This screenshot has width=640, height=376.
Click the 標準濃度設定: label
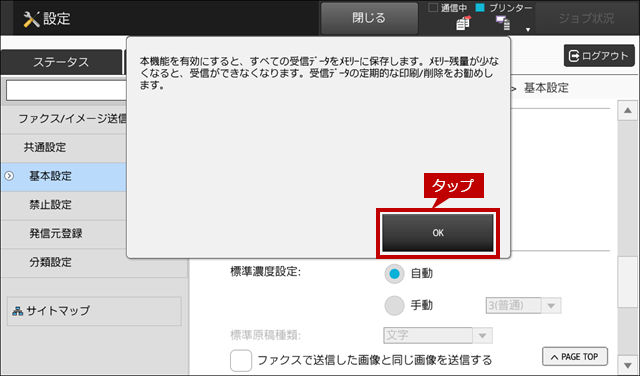[x=266, y=272]
